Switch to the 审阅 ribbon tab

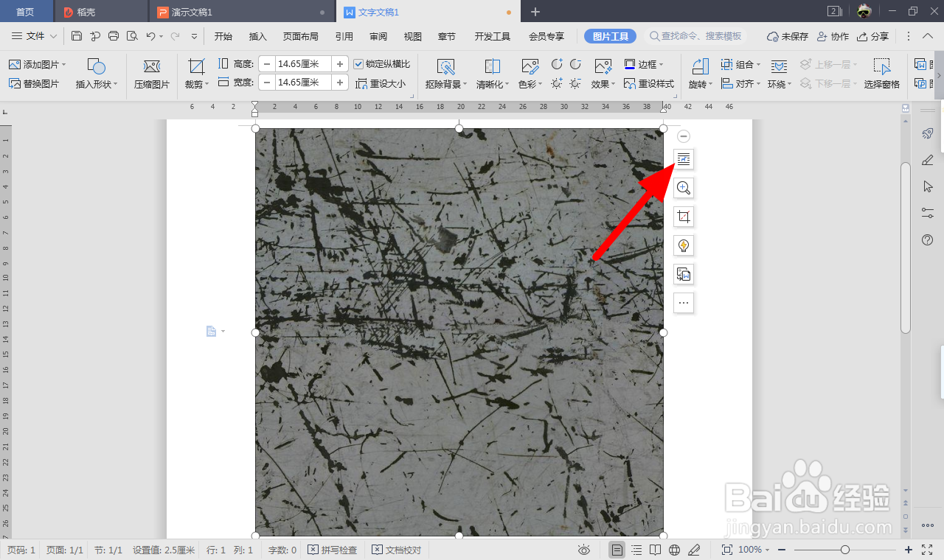coord(378,36)
